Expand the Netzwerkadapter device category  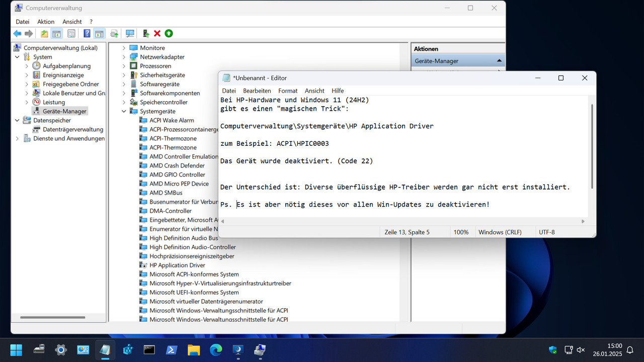pos(124,57)
